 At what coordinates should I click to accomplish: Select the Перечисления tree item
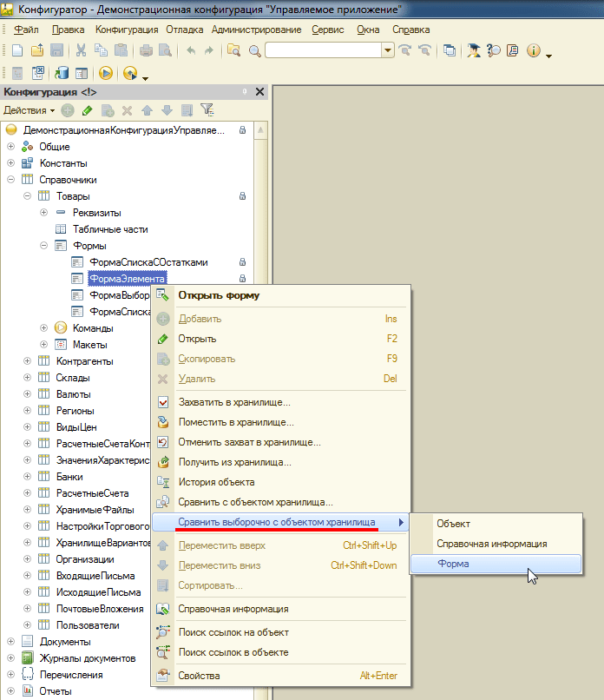coord(71,675)
